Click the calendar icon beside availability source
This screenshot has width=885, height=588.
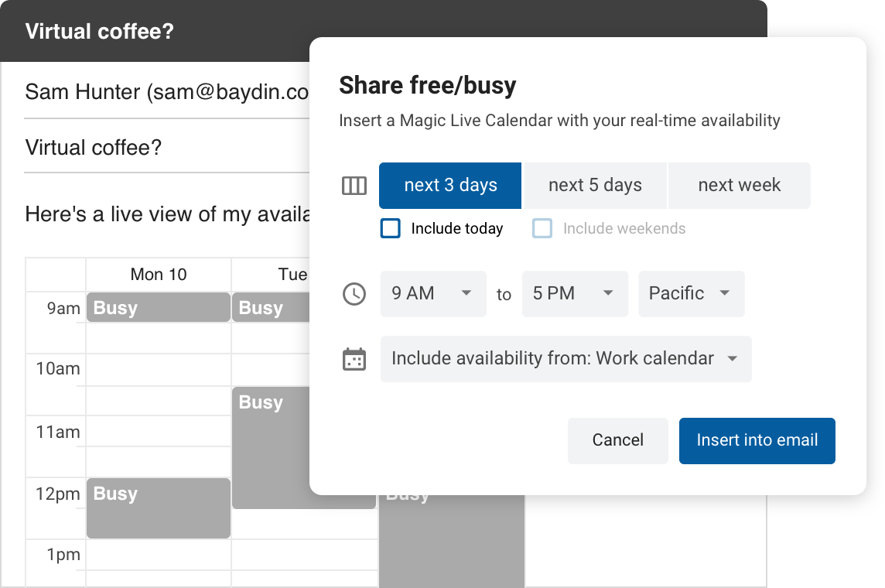click(354, 358)
